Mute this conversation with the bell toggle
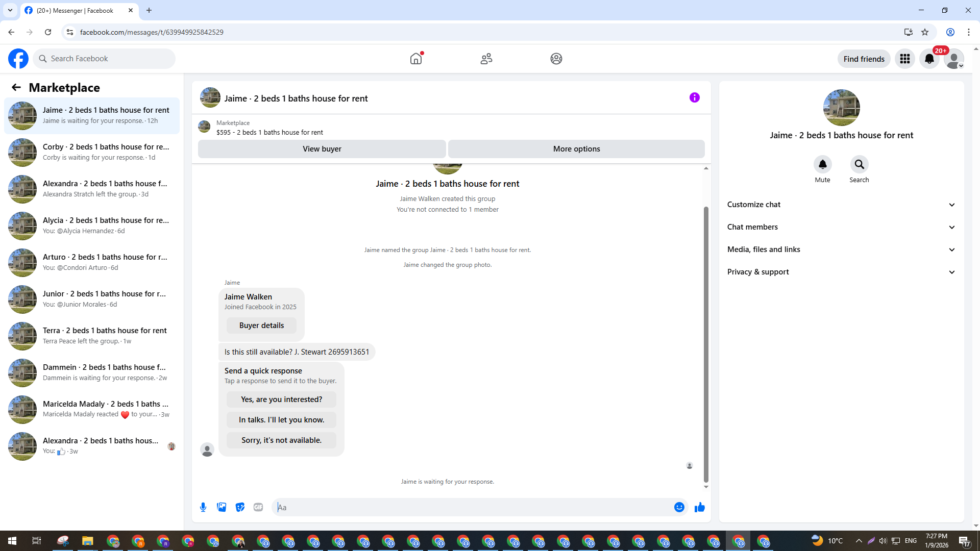The width and height of the screenshot is (980, 551). pyautogui.click(x=822, y=164)
